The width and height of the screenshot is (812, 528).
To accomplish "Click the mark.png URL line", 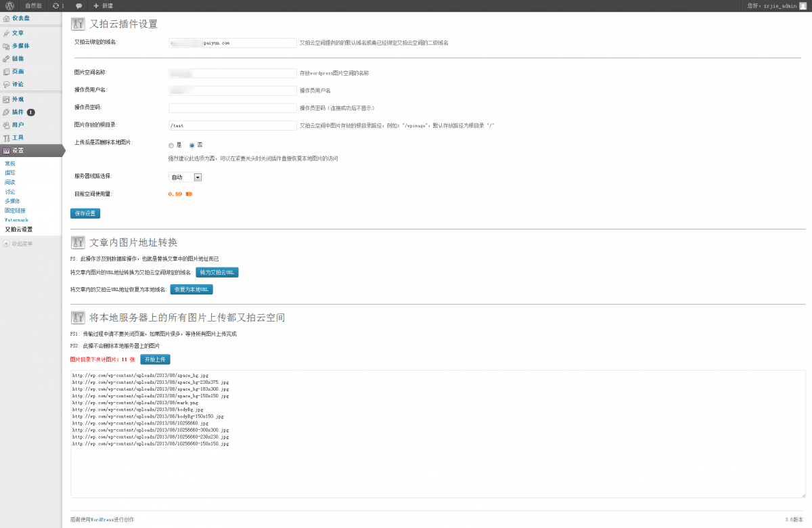I will coord(135,402).
